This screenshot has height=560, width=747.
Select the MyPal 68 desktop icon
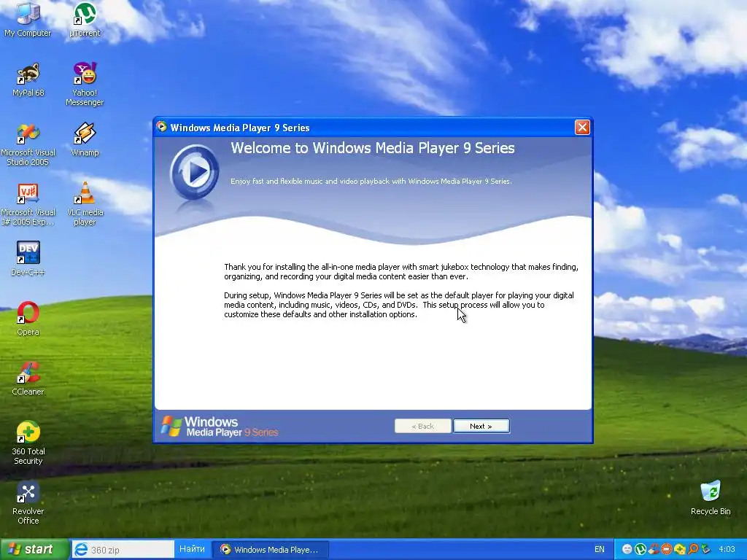28,79
